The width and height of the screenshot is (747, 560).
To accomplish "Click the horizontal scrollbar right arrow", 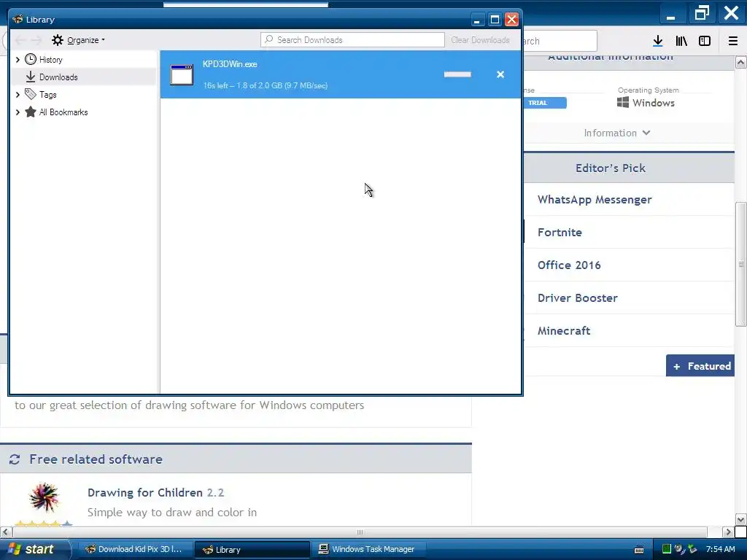I will 728,532.
